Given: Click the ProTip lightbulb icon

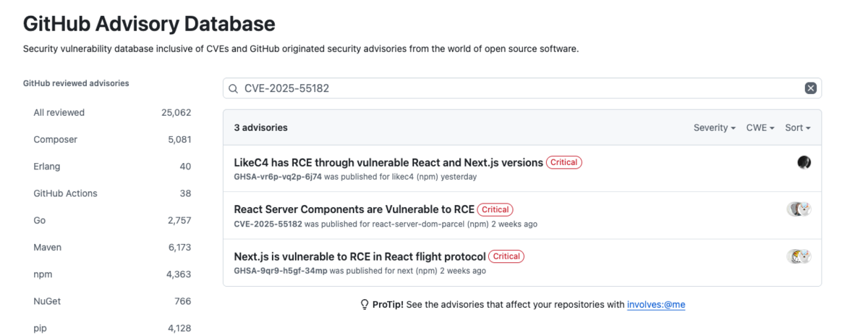Looking at the screenshot, I should 365,305.
